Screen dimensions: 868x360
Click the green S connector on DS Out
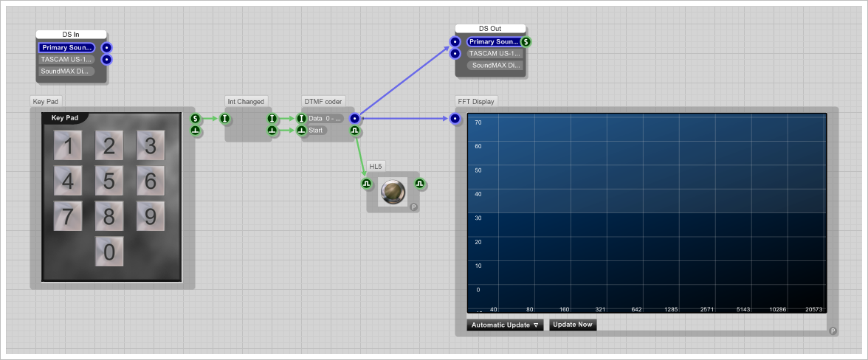click(x=526, y=42)
